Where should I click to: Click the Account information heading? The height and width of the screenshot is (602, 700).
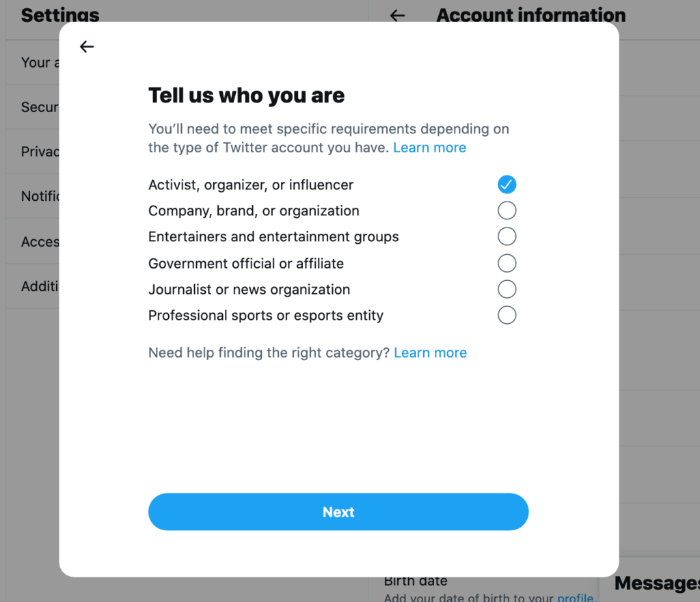coord(530,15)
